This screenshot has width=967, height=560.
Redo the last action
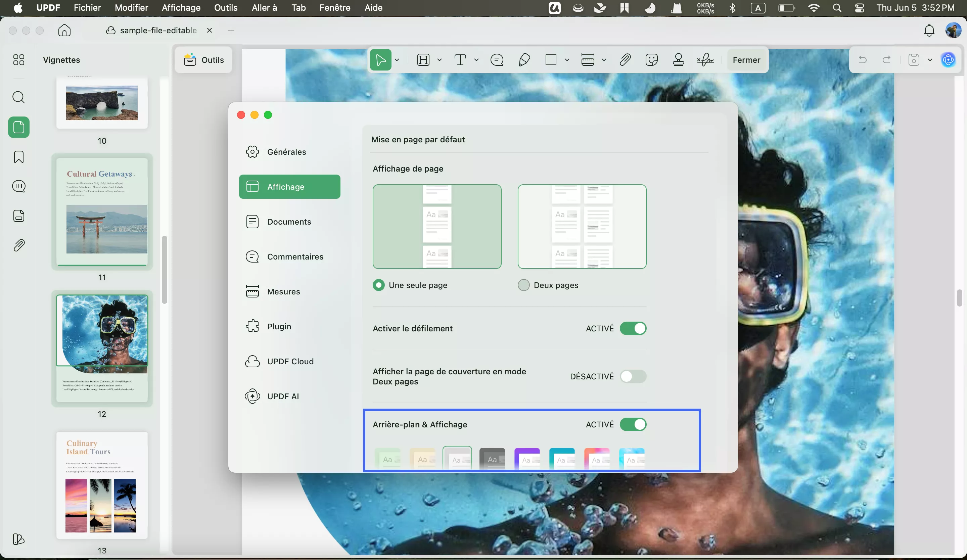(x=886, y=60)
